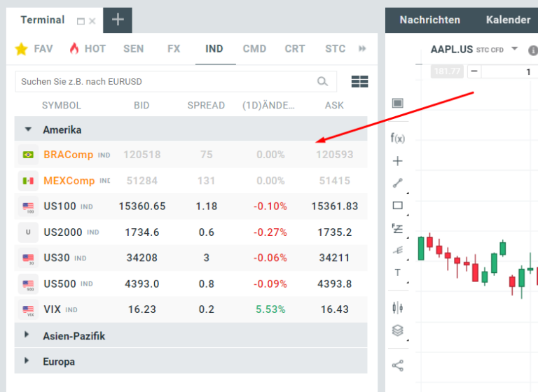Open the layers icon in chart toolbar
Screen dimensions: 538x392
tap(397, 330)
